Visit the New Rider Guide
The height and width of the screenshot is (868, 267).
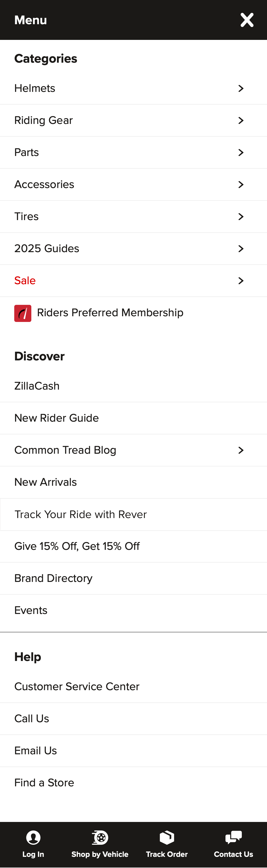click(56, 418)
